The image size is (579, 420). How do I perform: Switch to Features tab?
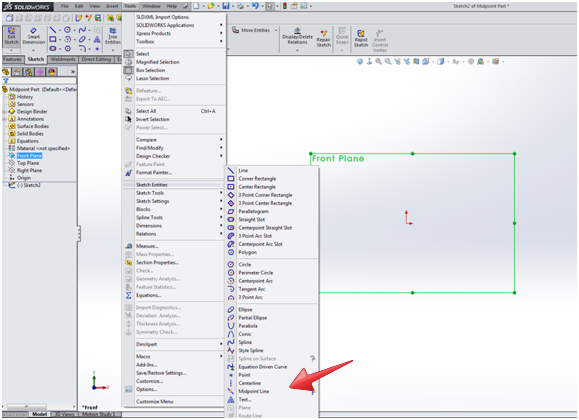(x=12, y=59)
